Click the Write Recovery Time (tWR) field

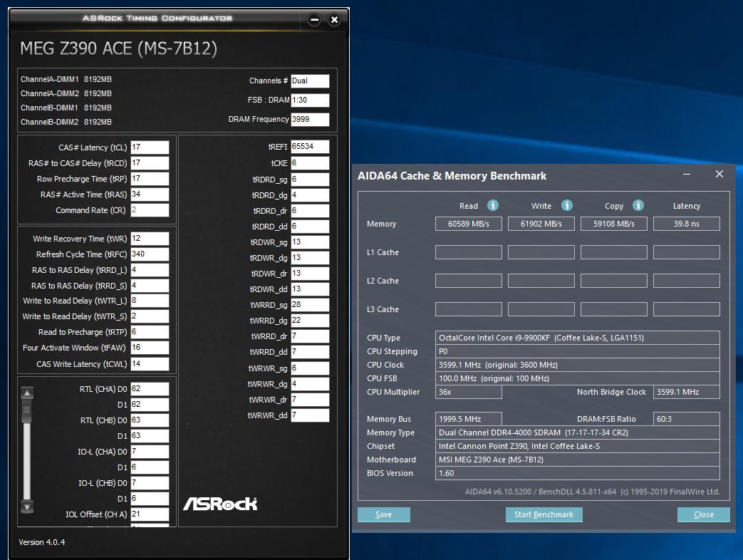[x=150, y=238]
